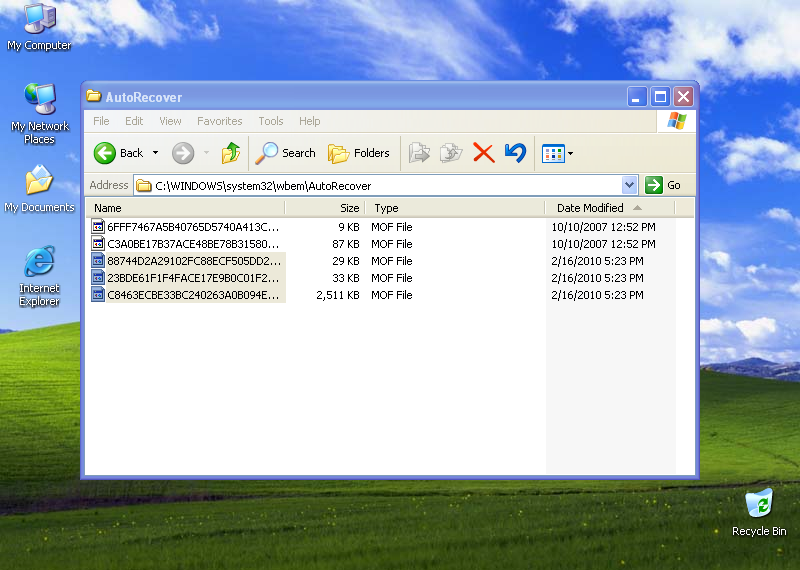Screen dimensions: 800x570
Task: Open the Search pane
Action: [x=285, y=153]
